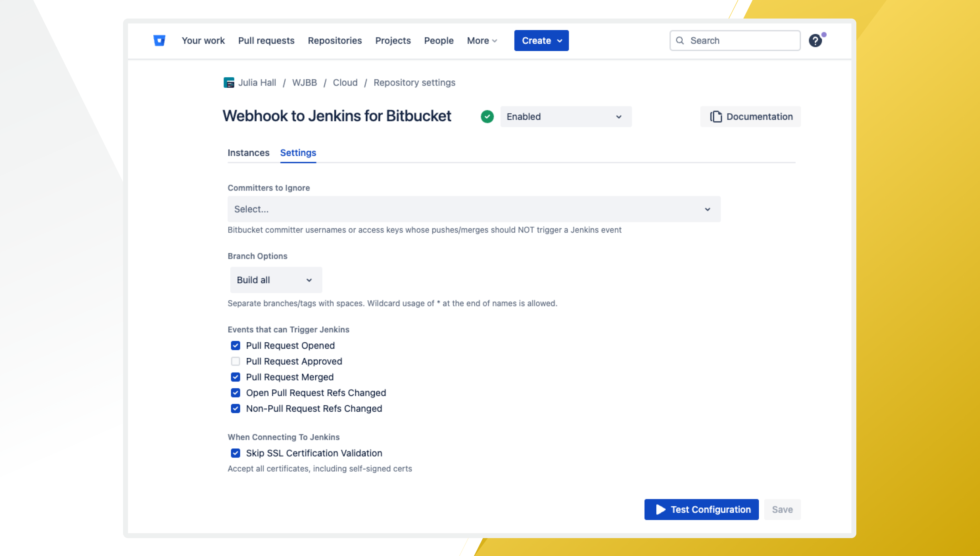
Task: Expand the Committers to Ignore select box
Action: [x=474, y=209]
